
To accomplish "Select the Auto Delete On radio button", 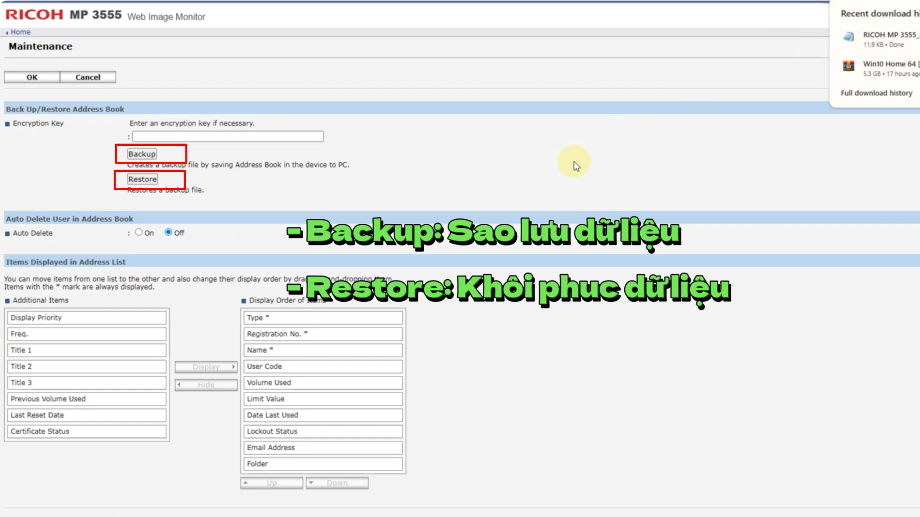I will tap(138, 232).
